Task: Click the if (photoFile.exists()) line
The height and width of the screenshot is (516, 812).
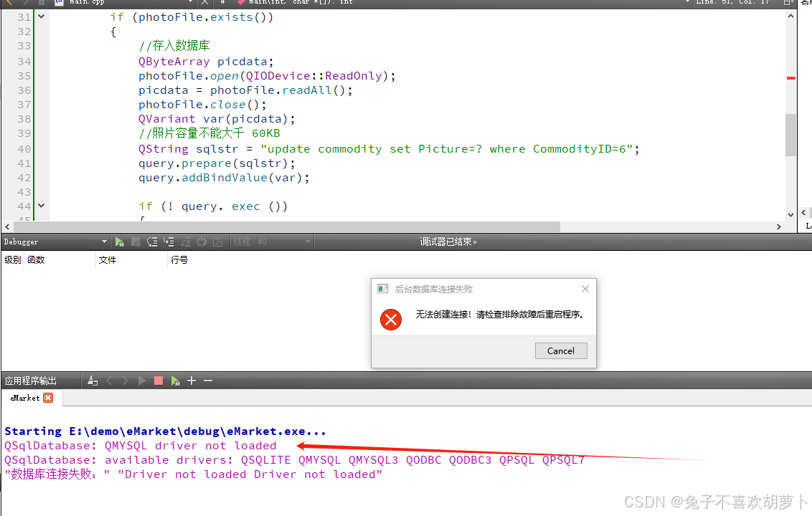Action: coord(191,17)
